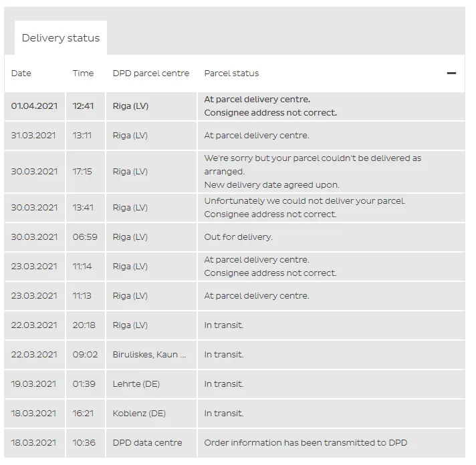Image resolution: width=476 pixels, height=465 pixels.
Task: Select 'Order information has been transmitted to DPD'
Action: (306, 443)
